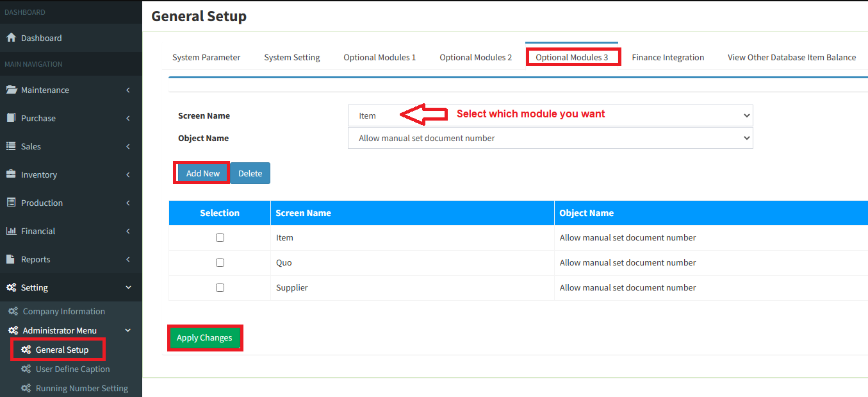Click the Dashboard home icon

[11, 38]
